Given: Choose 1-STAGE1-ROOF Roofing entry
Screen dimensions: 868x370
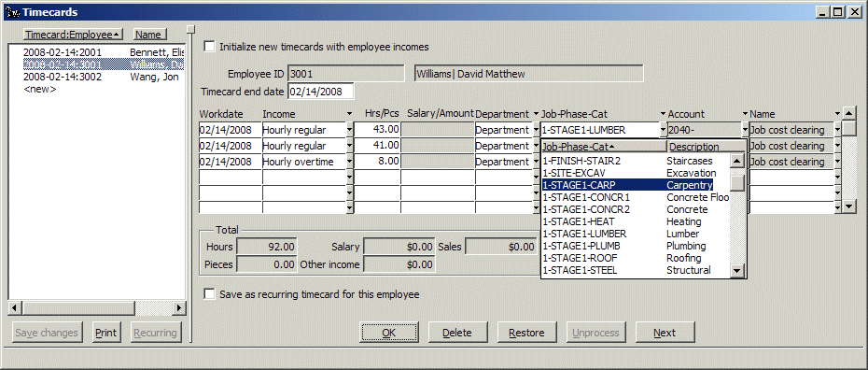Looking at the screenshot, I should coord(636,258).
